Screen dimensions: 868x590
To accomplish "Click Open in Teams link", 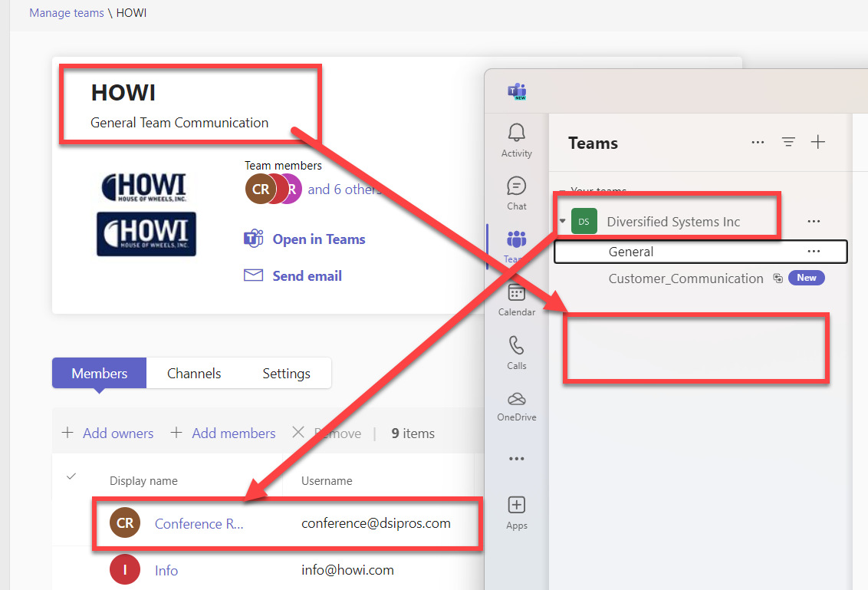I will [319, 239].
